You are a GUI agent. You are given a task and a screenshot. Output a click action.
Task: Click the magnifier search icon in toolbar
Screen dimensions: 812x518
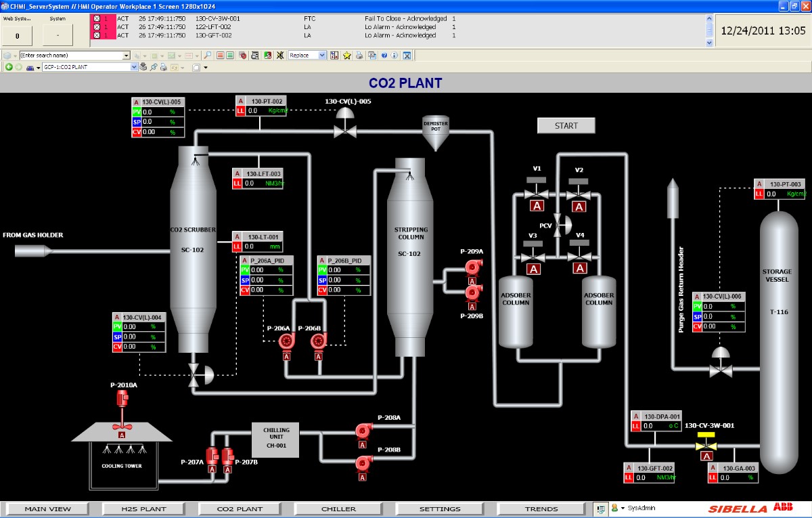click(x=208, y=56)
